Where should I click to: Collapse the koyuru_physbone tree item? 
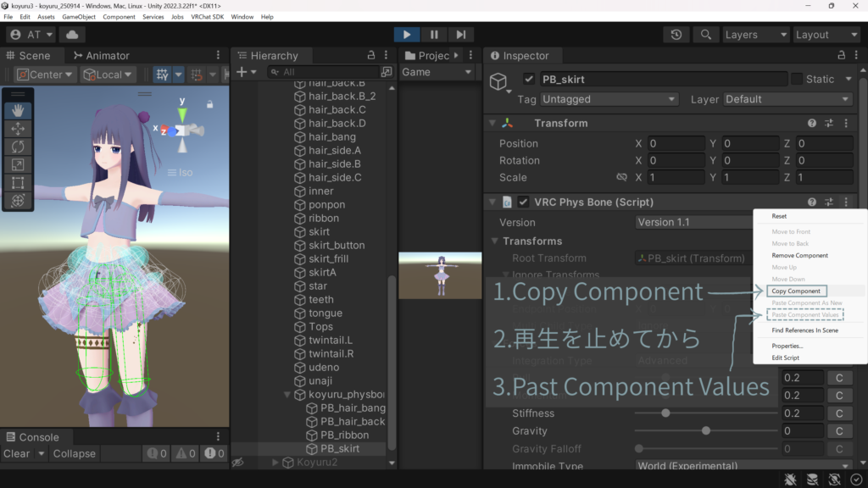pyautogui.click(x=287, y=395)
